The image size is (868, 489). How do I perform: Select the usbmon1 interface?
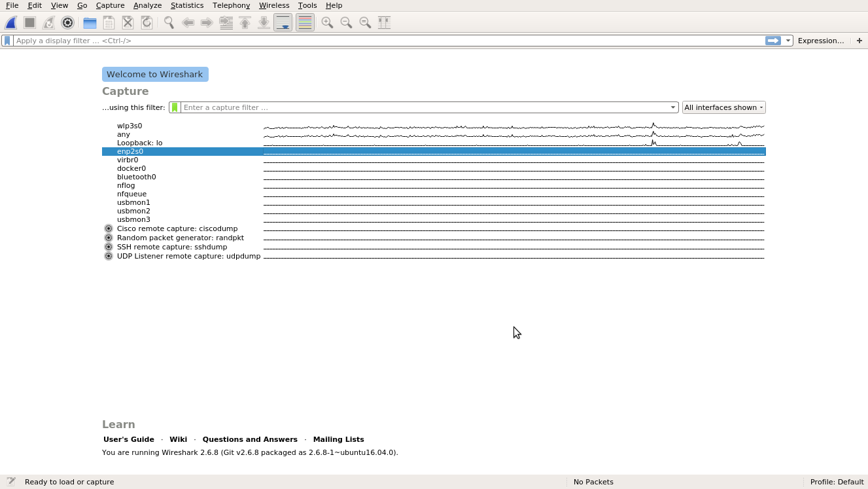[x=434, y=202]
